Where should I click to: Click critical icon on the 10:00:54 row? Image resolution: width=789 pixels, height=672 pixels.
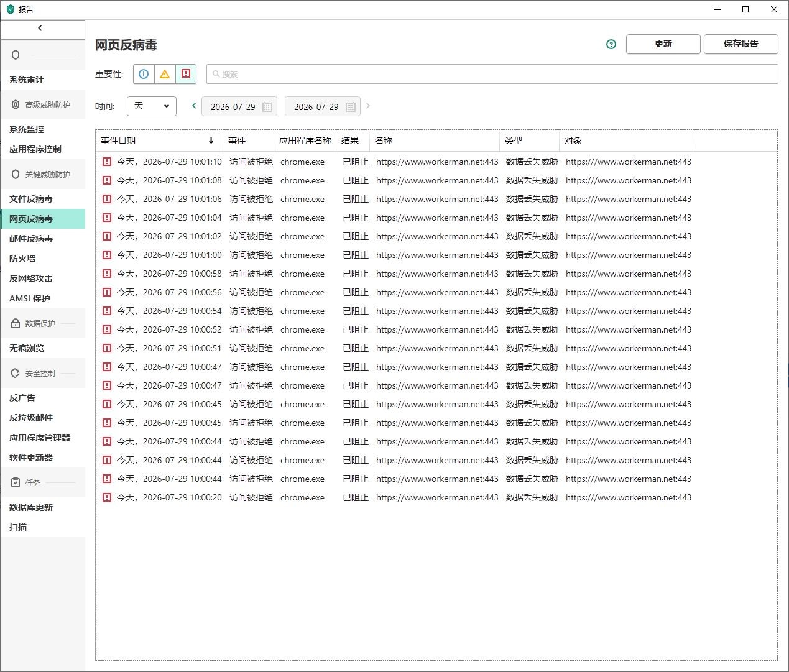(107, 311)
